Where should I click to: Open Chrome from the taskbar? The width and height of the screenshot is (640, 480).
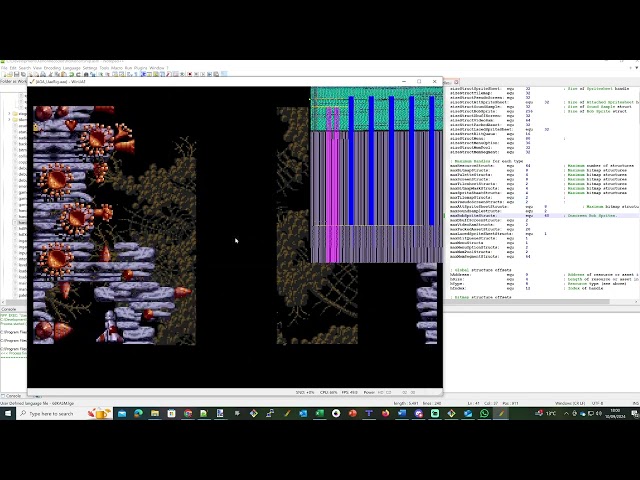click(x=188, y=413)
